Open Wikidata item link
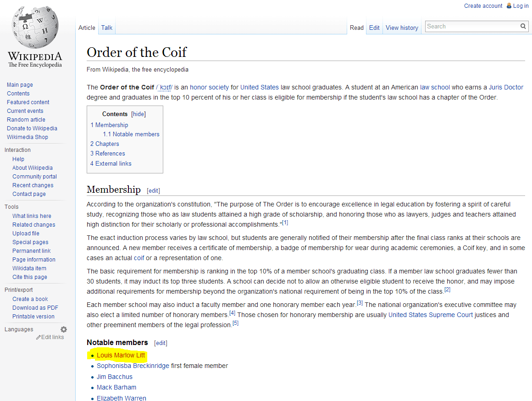The image size is (532, 401). [x=29, y=268]
